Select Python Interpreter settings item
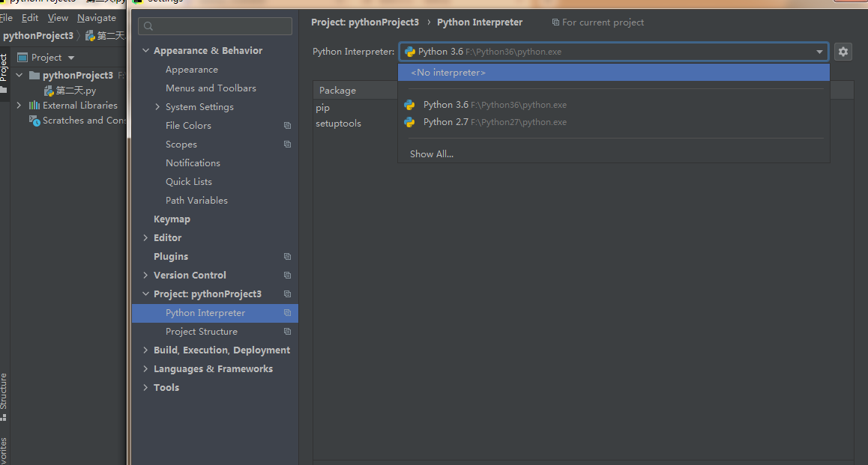The width and height of the screenshot is (868, 465). tap(215, 313)
